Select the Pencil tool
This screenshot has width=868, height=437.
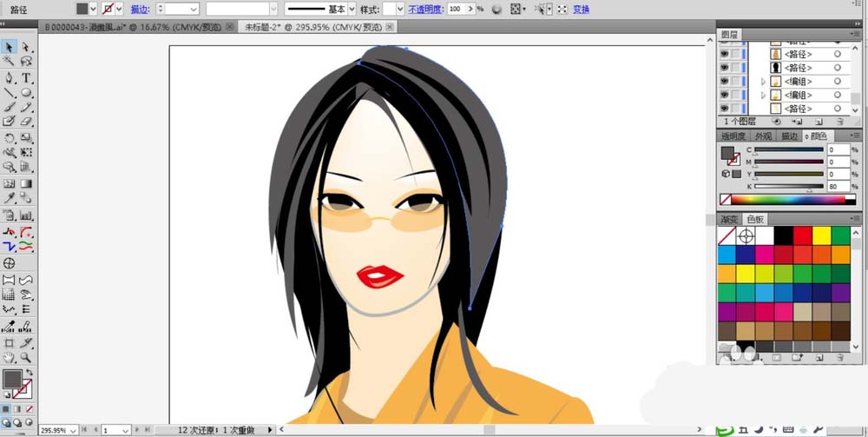click(x=26, y=107)
